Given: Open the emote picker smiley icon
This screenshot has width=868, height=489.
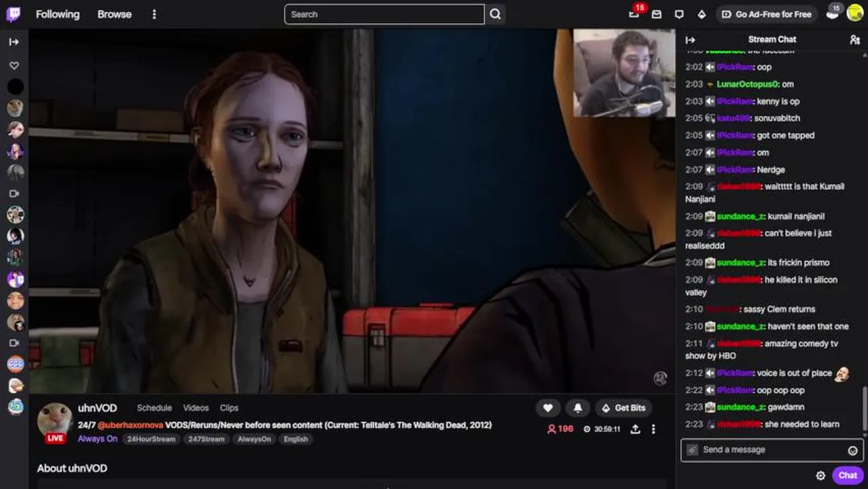Looking at the screenshot, I should [x=852, y=450].
